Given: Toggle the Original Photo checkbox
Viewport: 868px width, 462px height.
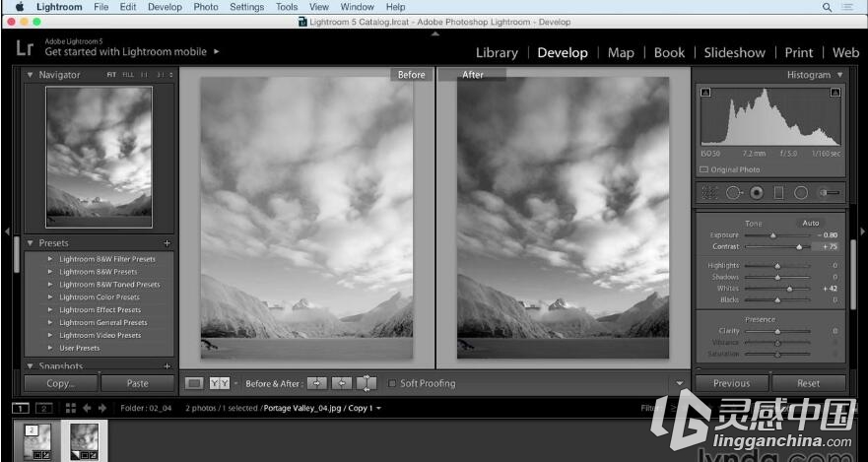Looking at the screenshot, I should pos(703,169).
